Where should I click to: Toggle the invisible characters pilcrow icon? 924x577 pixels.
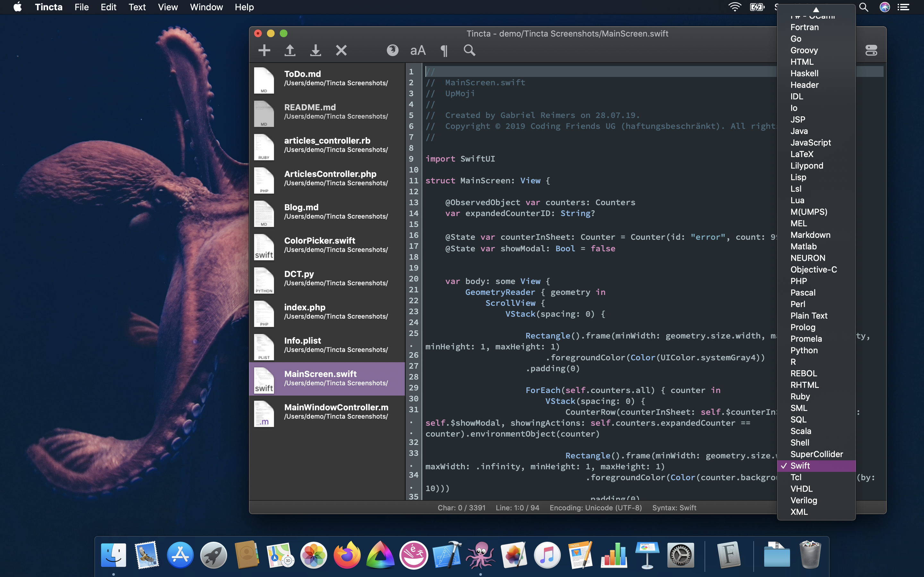click(444, 50)
